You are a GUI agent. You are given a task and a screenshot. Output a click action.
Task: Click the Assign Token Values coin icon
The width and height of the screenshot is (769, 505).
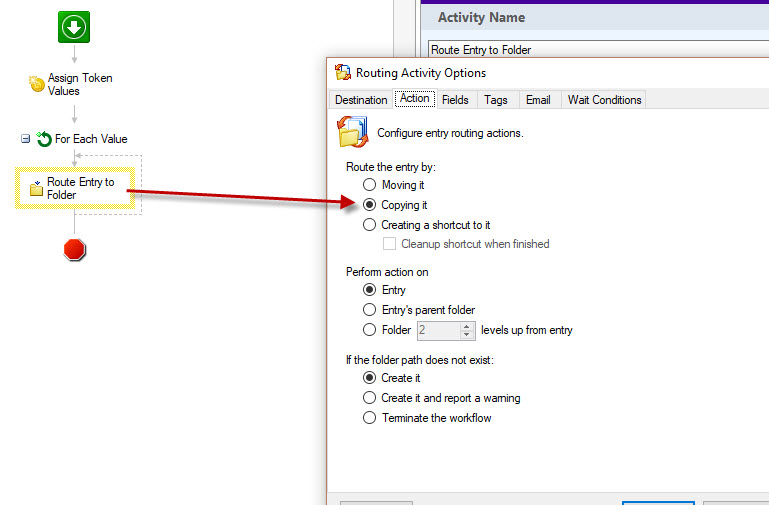(37, 84)
